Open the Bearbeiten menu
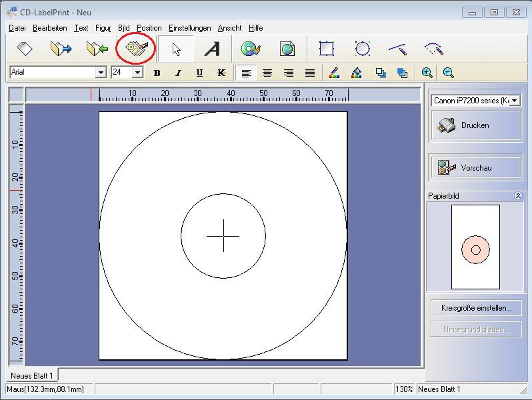532x400 pixels. coord(50,28)
